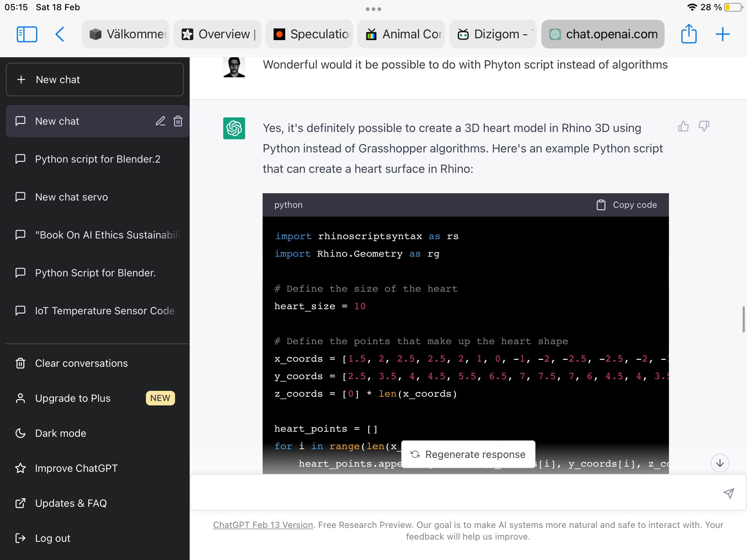Click the pencil icon to rename chat
Image resolution: width=747 pixels, height=560 pixels.
(x=160, y=121)
